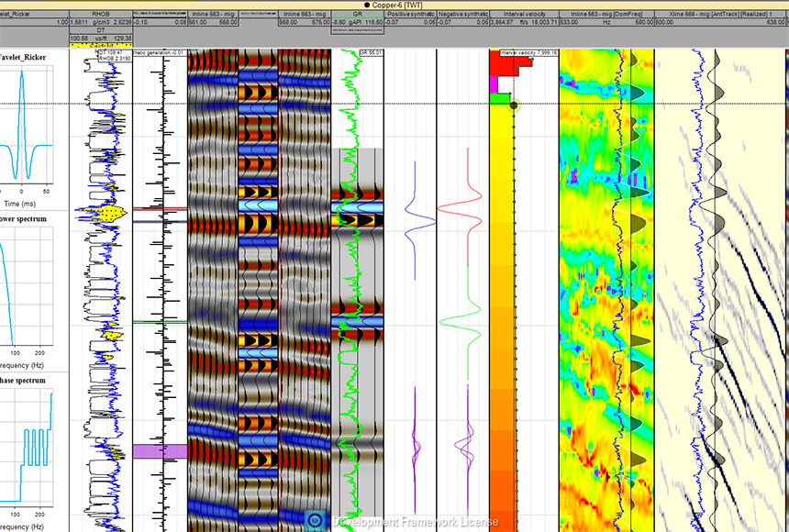Viewport: 789px width, 532px height.
Task: Click the tracking handle on the dashed time line
Action: point(513,106)
